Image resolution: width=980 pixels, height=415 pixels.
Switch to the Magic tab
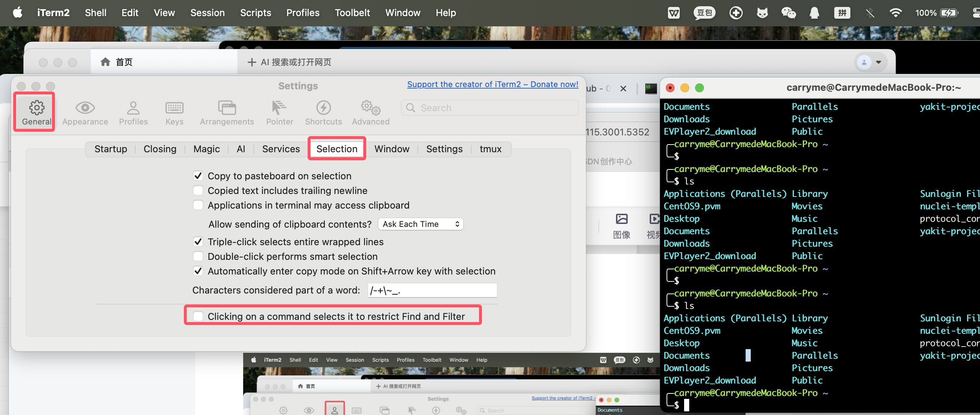tap(206, 149)
